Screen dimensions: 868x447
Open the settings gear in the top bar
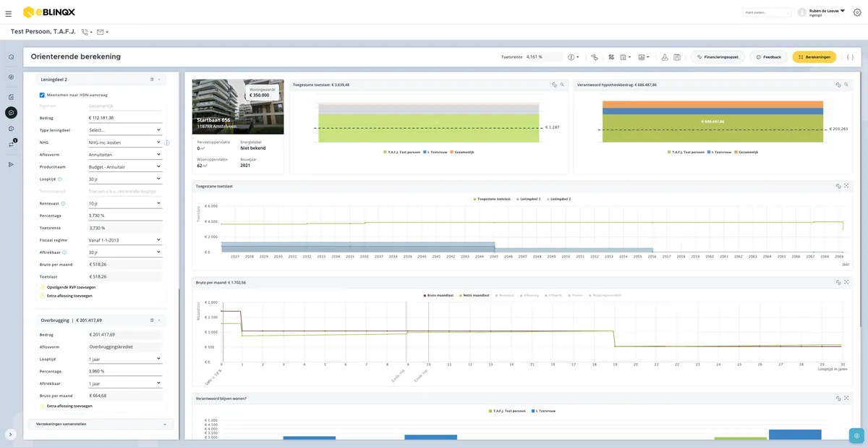(856, 12)
